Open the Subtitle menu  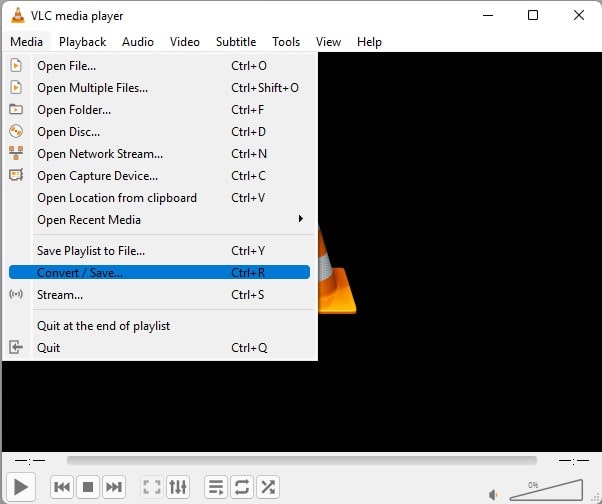(x=236, y=42)
